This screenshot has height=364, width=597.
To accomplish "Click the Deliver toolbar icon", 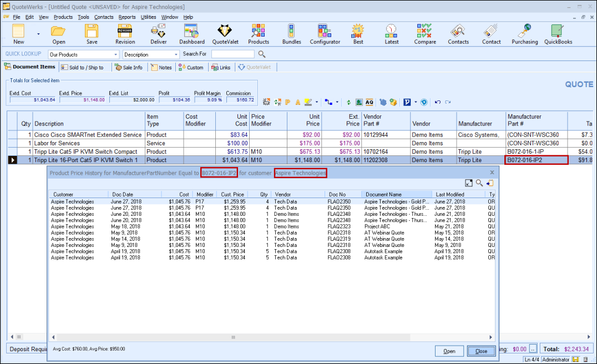I will (158, 34).
